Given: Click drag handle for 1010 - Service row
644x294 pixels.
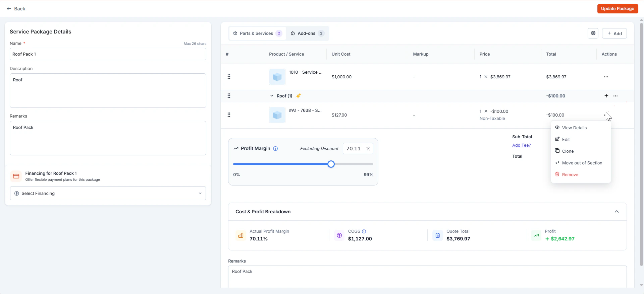Looking at the screenshot, I should [x=229, y=77].
